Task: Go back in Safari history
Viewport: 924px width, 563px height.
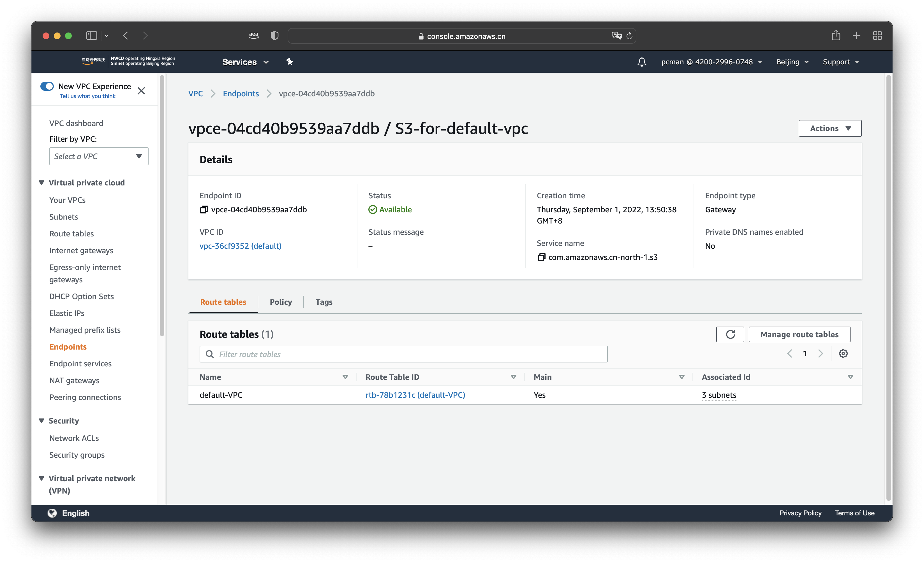Action: [x=126, y=36]
